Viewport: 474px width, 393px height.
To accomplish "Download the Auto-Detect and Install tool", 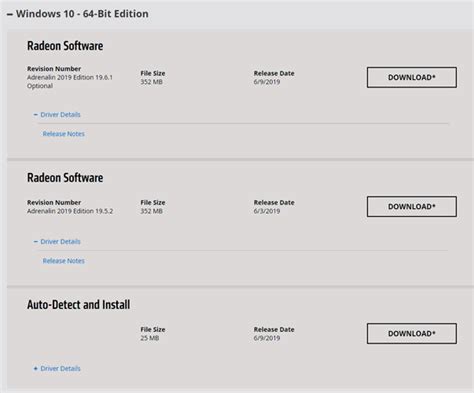I will coord(412,333).
